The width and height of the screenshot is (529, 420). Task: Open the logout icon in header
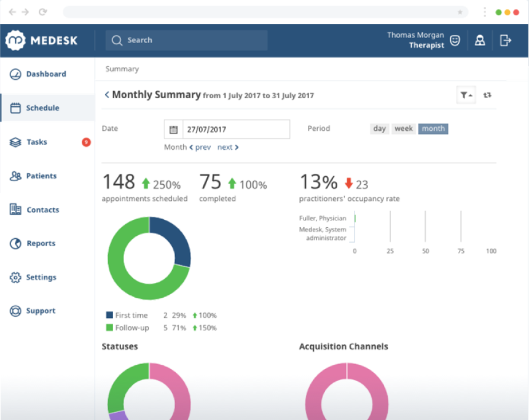click(x=505, y=41)
